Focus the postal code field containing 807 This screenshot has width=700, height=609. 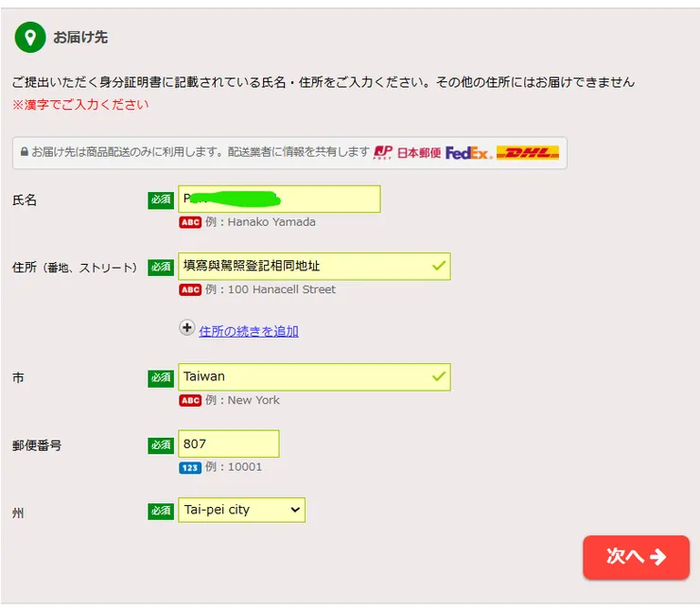tap(229, 444)
